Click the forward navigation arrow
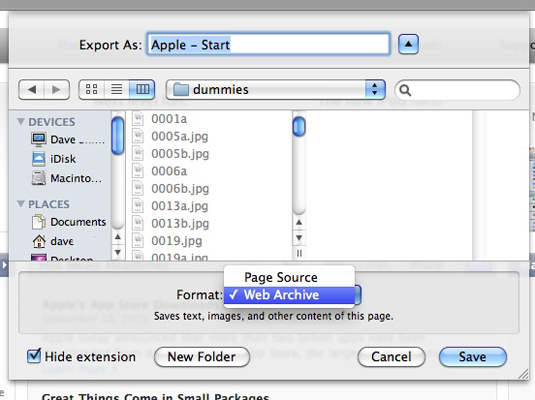This screenshot has width=535, height=400. pos(57,90)
